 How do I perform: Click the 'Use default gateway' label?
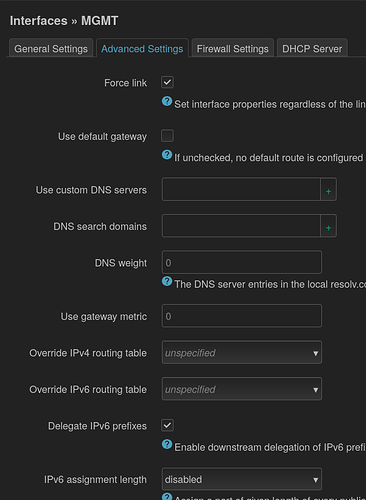pyautogui.click(x=102, y=137)
